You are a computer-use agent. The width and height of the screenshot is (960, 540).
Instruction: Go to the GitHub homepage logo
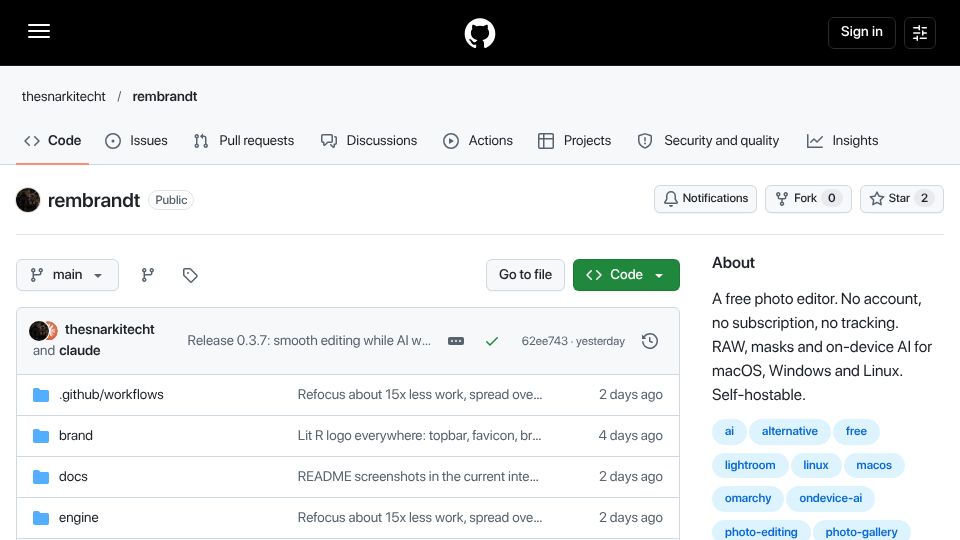[x=479, y=33]
